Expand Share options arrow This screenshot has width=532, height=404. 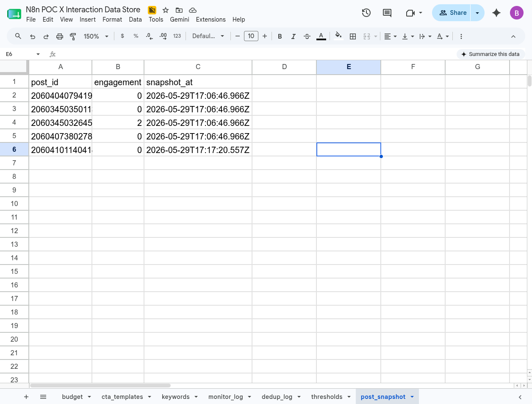tap(477, 13)
